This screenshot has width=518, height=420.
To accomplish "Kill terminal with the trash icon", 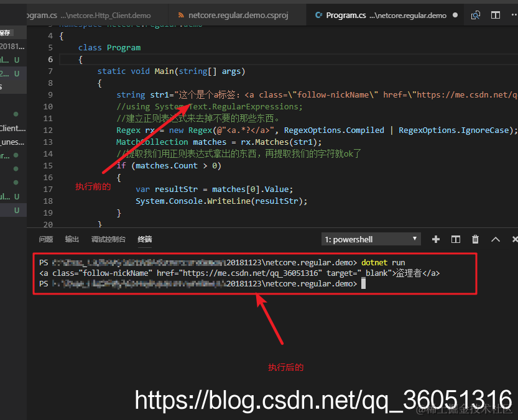I will pos(475,239).
